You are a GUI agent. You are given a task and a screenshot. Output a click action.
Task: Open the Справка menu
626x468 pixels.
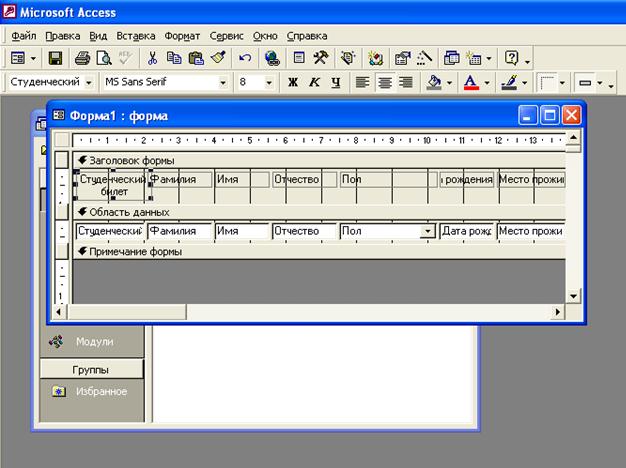point(307,36)
